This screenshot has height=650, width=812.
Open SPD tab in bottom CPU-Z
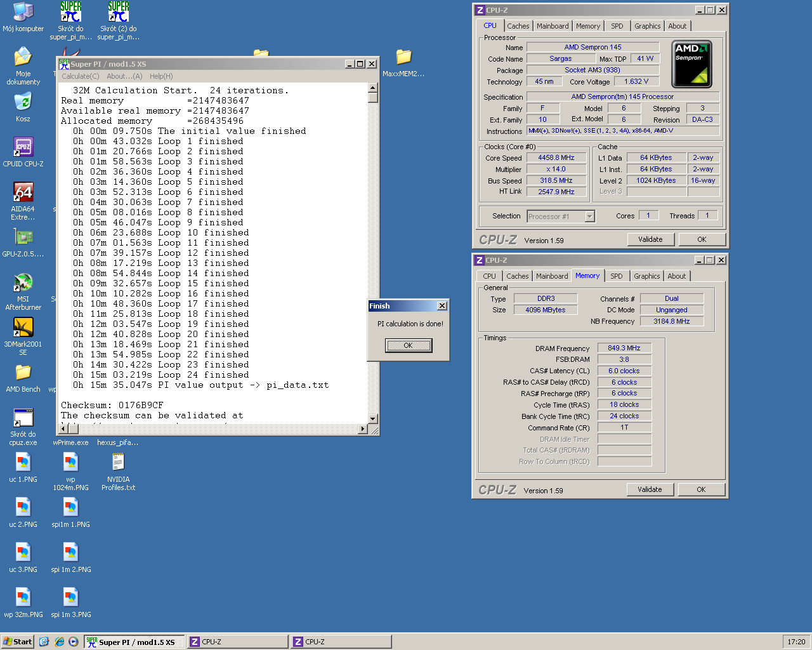point(617,276)
